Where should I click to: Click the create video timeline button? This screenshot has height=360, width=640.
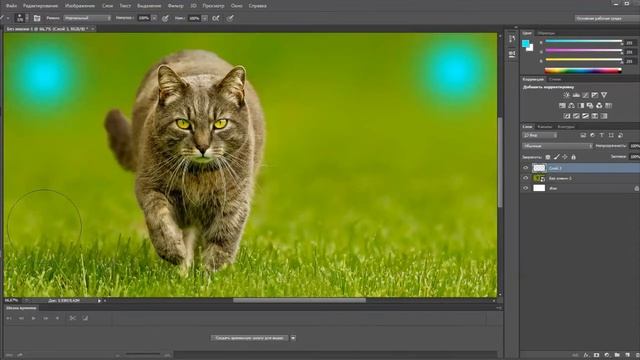point(250,338)
